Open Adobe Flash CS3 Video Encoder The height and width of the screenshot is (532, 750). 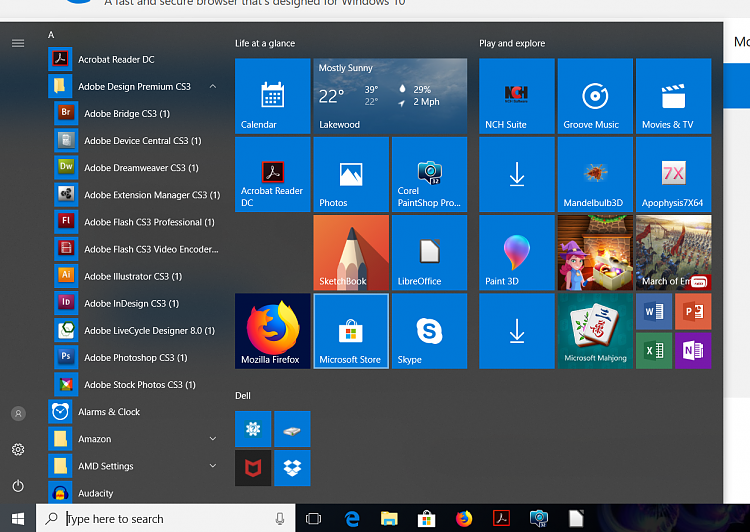[137, 249]
